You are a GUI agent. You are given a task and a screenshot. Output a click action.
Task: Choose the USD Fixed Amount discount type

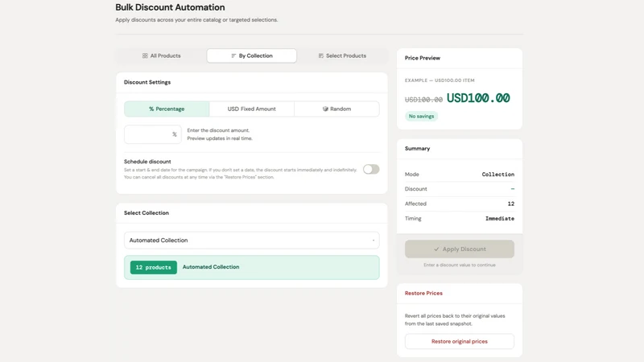click(252, 109)
